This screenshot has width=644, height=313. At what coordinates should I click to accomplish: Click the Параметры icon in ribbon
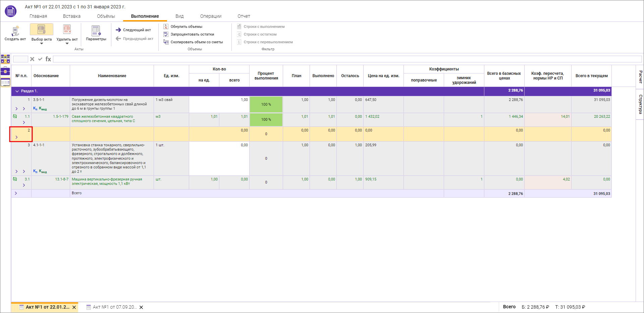pos(96,31)
